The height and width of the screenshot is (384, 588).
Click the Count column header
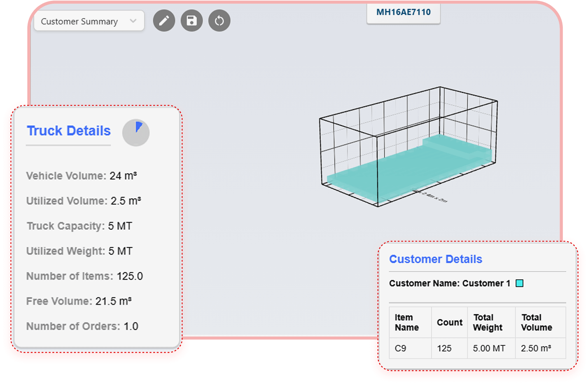point(449,323)
